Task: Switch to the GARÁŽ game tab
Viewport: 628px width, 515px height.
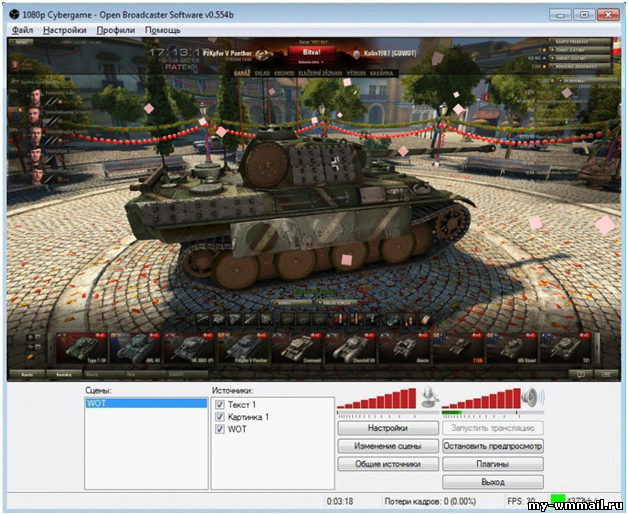Action: [242, 73]
